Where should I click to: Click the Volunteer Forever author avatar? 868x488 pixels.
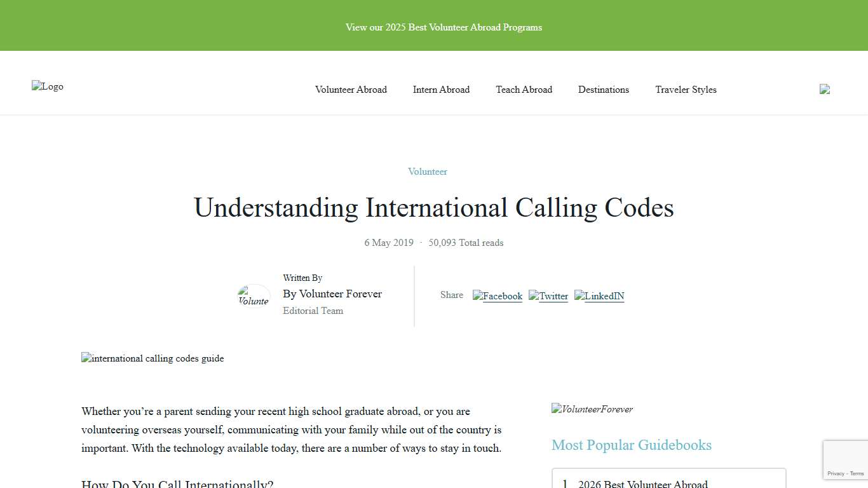253,296
